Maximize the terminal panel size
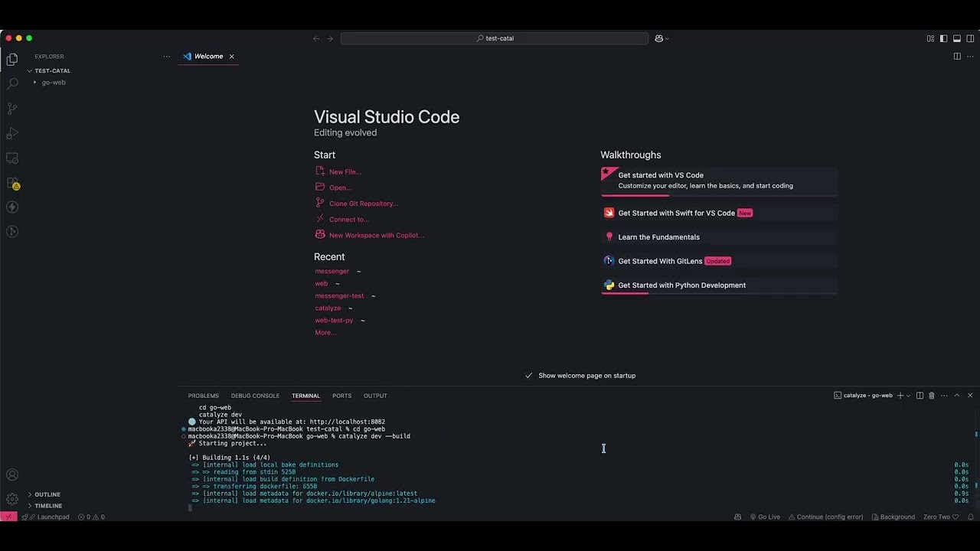This screenshot has height=551, width=980. click(x=957, y=396)
